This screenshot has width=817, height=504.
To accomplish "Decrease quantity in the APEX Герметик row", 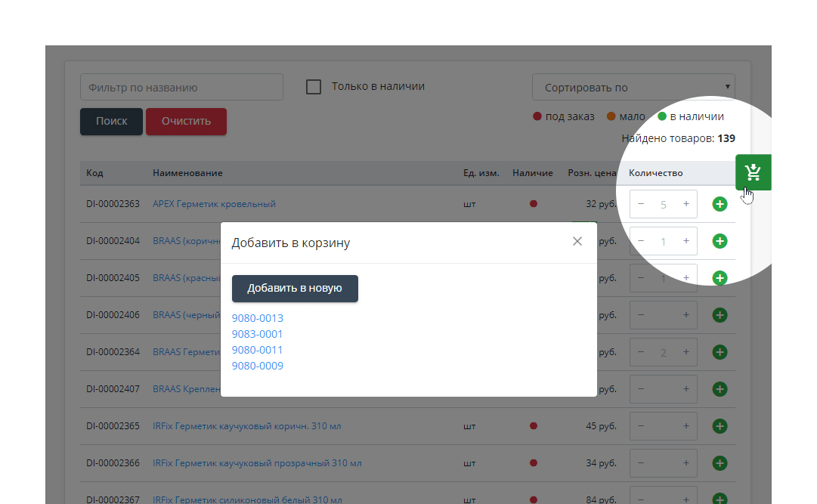I will tap(641, 204).
